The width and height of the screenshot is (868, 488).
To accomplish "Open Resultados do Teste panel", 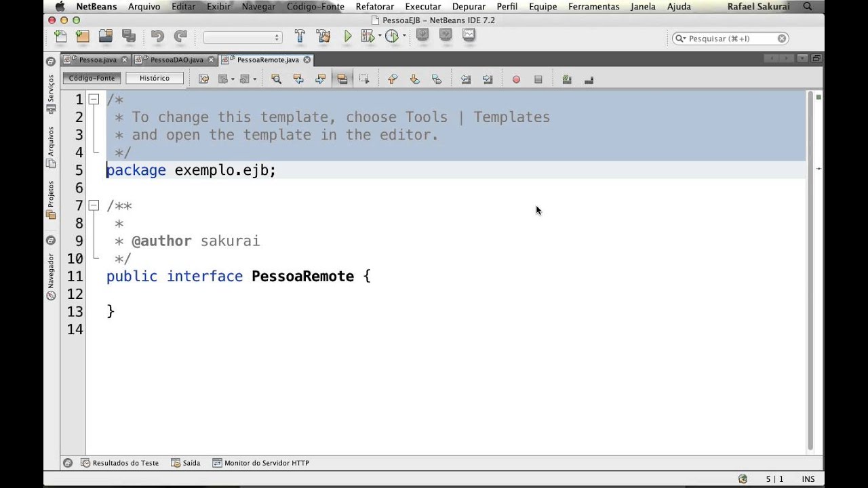I will [120, 463].
